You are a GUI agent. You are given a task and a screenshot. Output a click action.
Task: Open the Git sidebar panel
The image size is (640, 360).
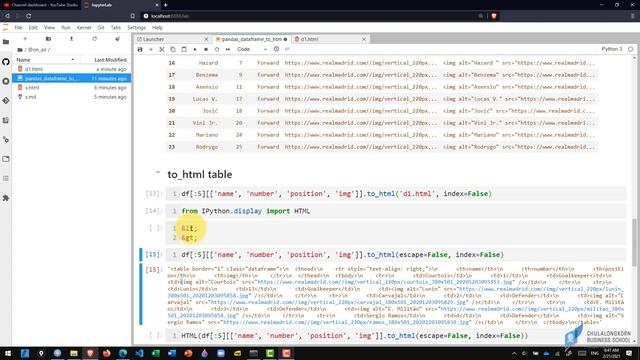6,101
